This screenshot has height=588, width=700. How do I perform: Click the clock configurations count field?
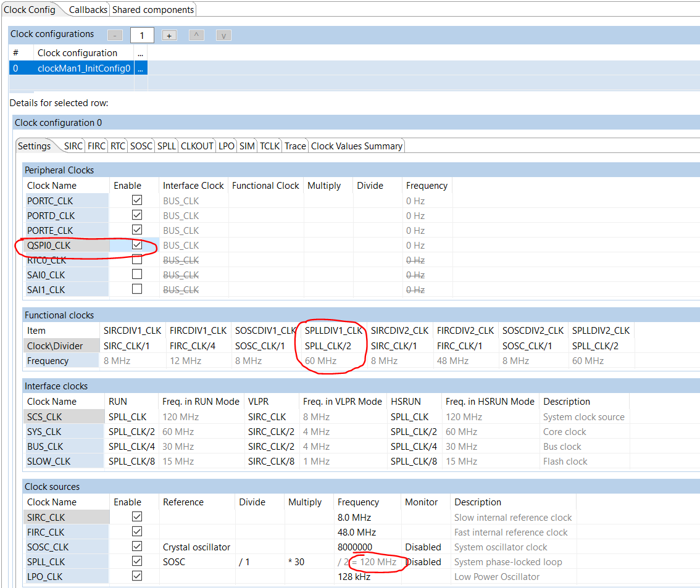(142, 35)
